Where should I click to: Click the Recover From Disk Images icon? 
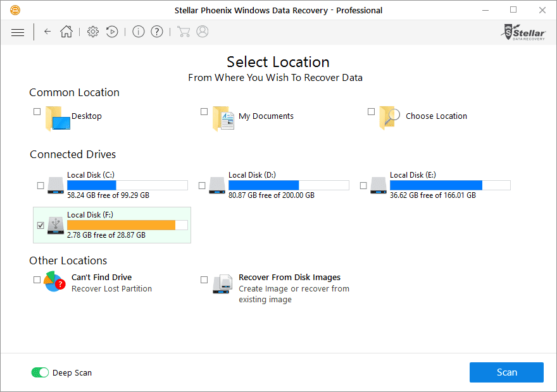pyautogui.click(x=223, y=284)
